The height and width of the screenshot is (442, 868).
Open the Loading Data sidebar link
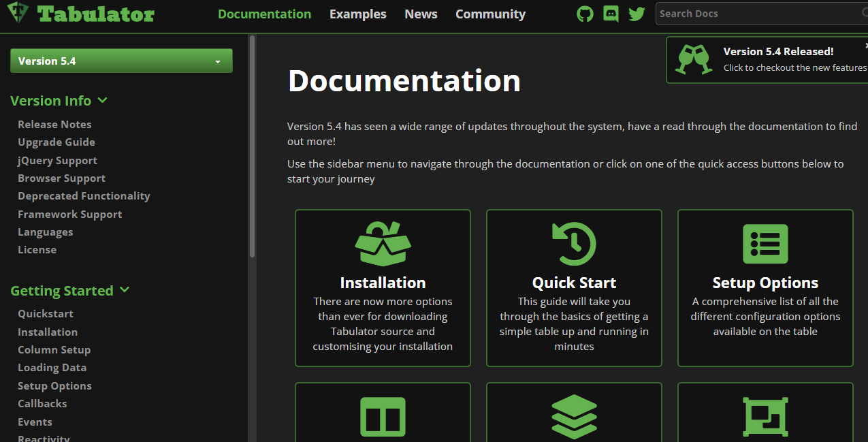point(52,367)
